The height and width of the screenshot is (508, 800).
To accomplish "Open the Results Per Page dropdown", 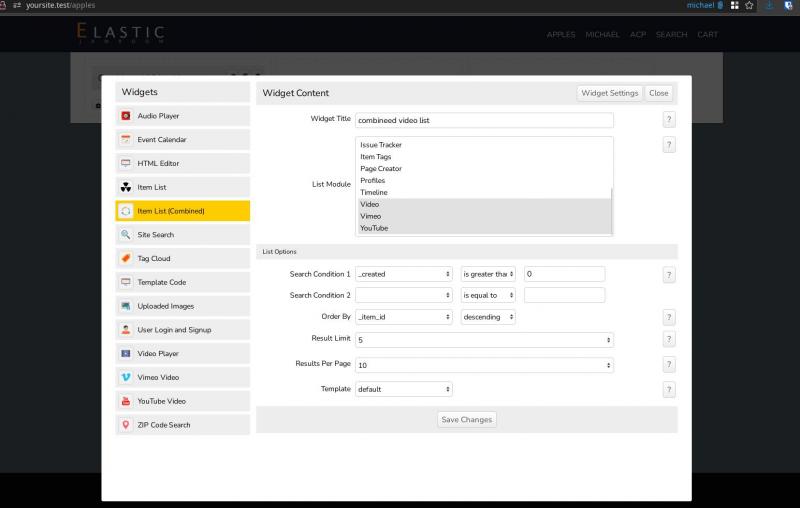I will (x=484, y=365).
